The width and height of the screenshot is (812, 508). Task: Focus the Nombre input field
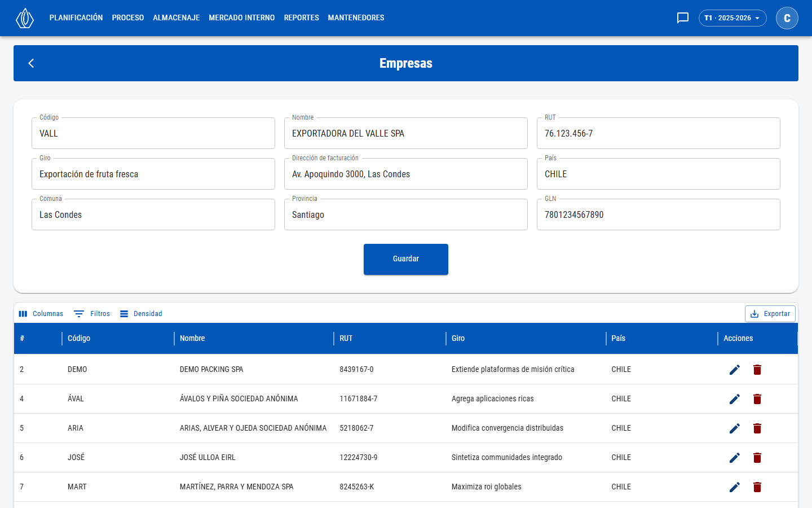pyautogui.click(x=406, y=133)
